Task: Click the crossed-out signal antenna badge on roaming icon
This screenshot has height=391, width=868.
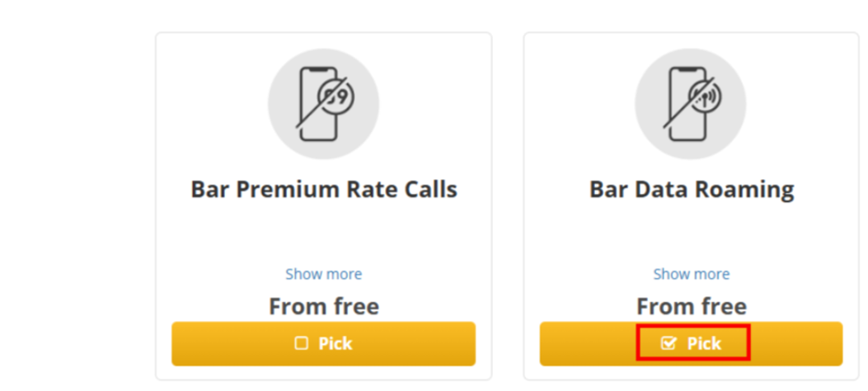Action: click(704, 97)
